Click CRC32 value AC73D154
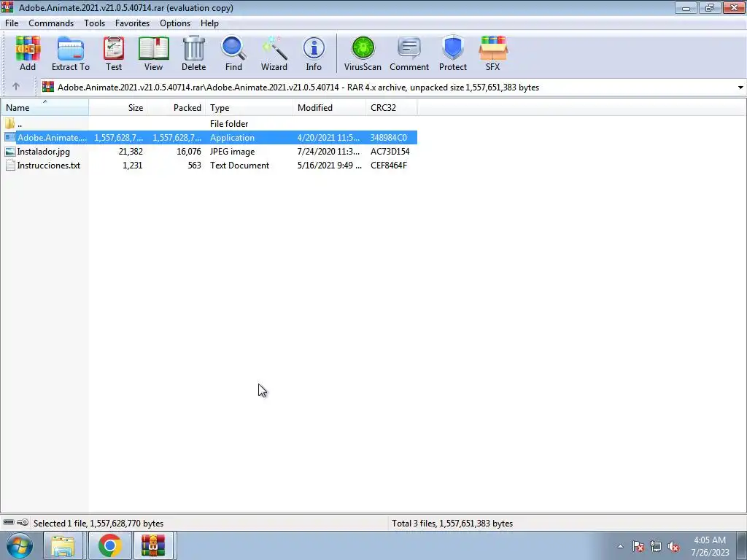The width and height of the screenshot is (747, 560). (390, 152)
